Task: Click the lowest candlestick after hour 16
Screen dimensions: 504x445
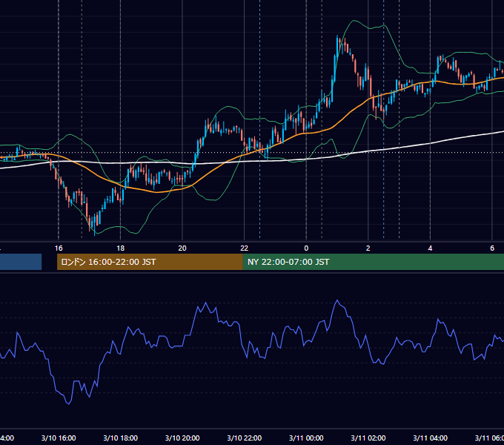Action: click(94, 225)
